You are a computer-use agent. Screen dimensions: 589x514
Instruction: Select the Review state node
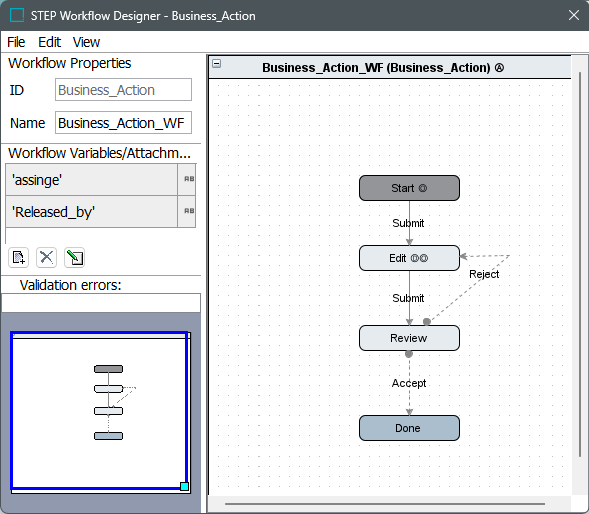(409, 338)
